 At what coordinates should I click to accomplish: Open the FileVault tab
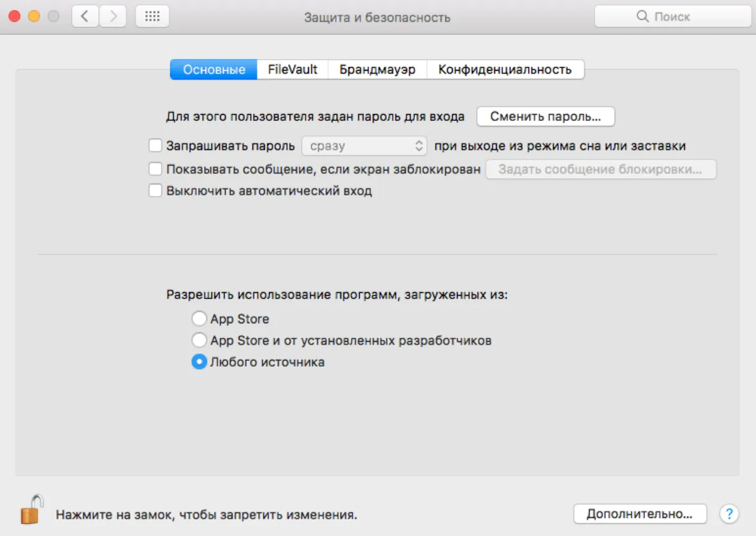coord(293,69)
